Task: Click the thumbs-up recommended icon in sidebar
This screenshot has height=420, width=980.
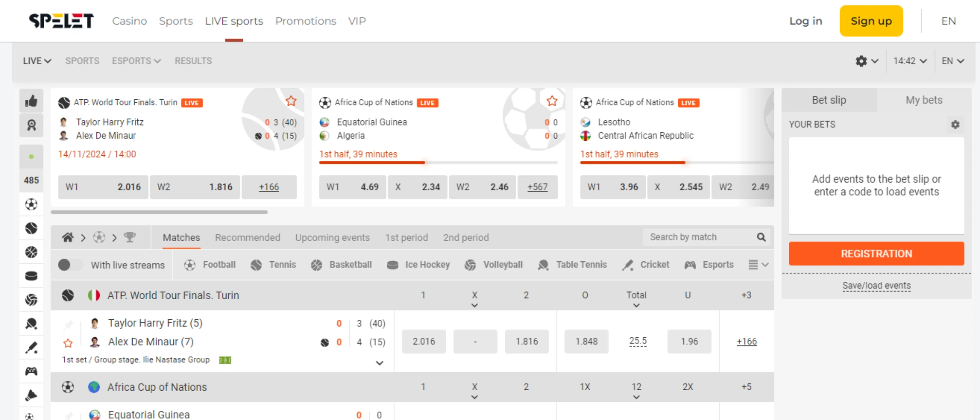Action: 31,101
